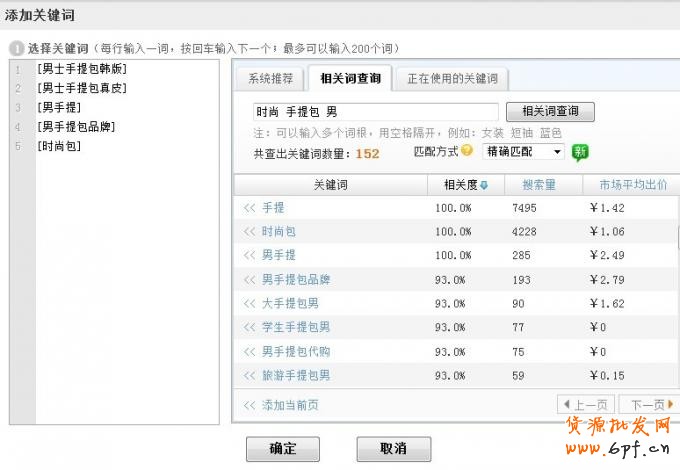This screenshot has height=470, width=680.
Task: Click the green 新 badge icon
Action: pyautogui.click(x=580, y=152)
